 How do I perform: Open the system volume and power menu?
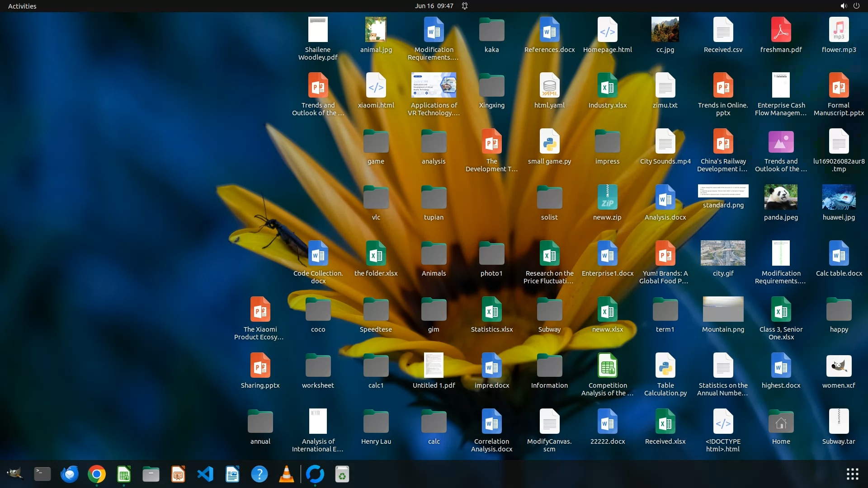[849, 6]
